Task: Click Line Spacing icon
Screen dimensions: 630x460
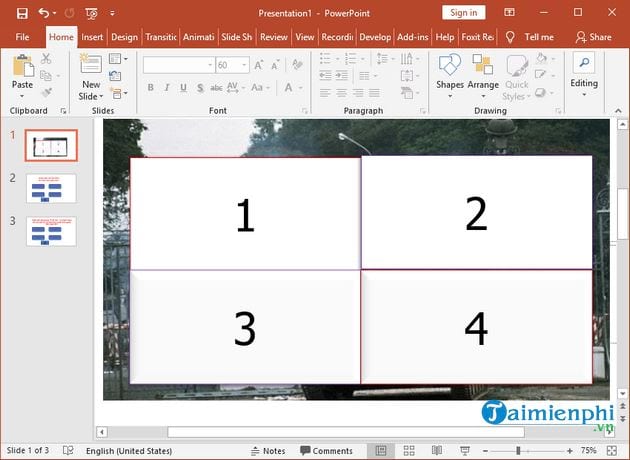Action: pyautogui.click(x=382, y=59)
